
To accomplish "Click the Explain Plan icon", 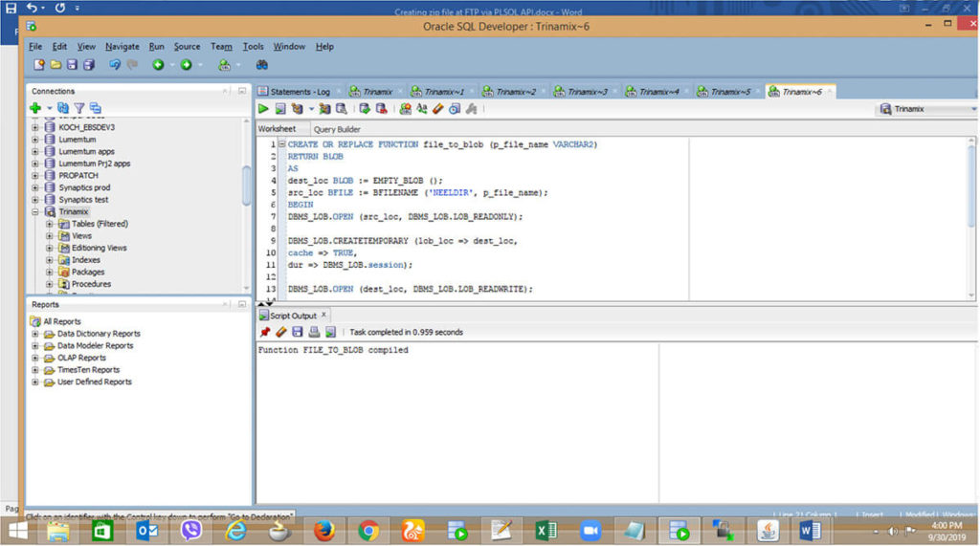I will (x=297, y=109).
